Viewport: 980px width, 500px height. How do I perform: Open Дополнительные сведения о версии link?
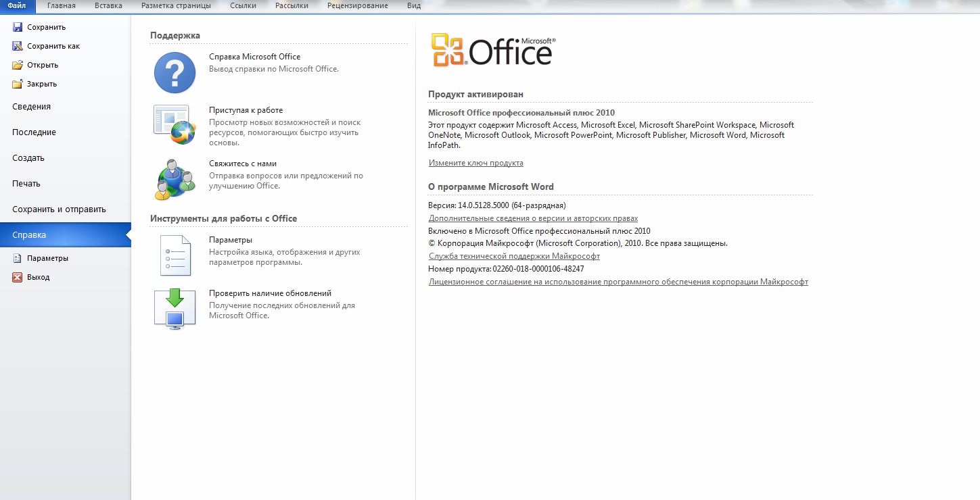[534, 218]
